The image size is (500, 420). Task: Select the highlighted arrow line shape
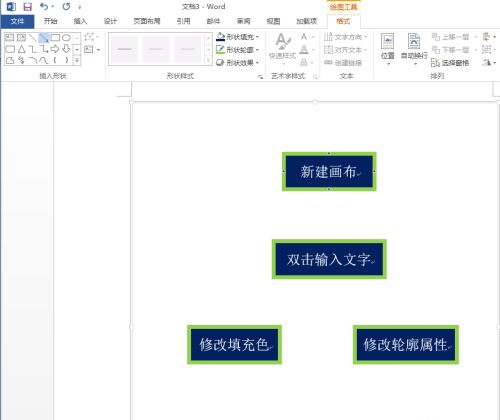click(44, 38)
